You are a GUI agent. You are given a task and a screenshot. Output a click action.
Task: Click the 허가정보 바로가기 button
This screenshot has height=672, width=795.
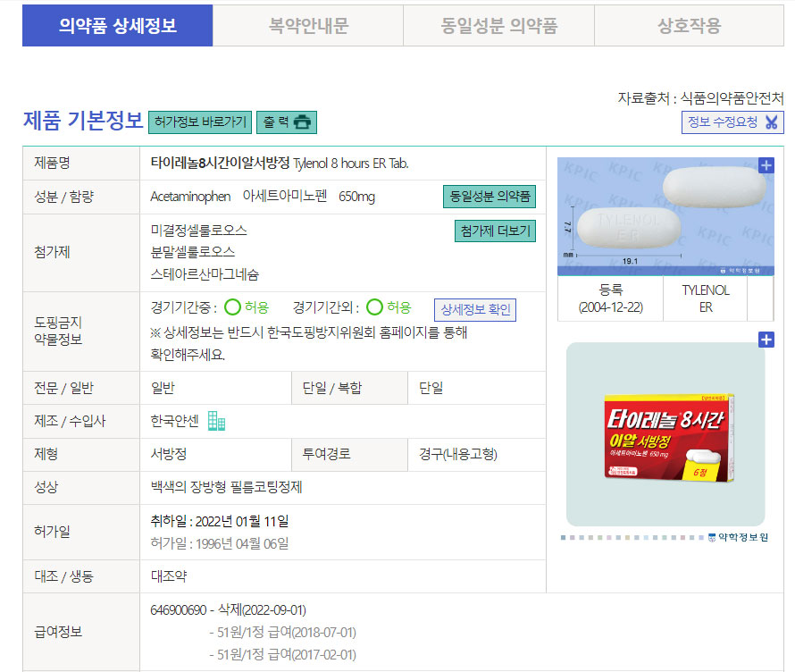tap(200, 122)
